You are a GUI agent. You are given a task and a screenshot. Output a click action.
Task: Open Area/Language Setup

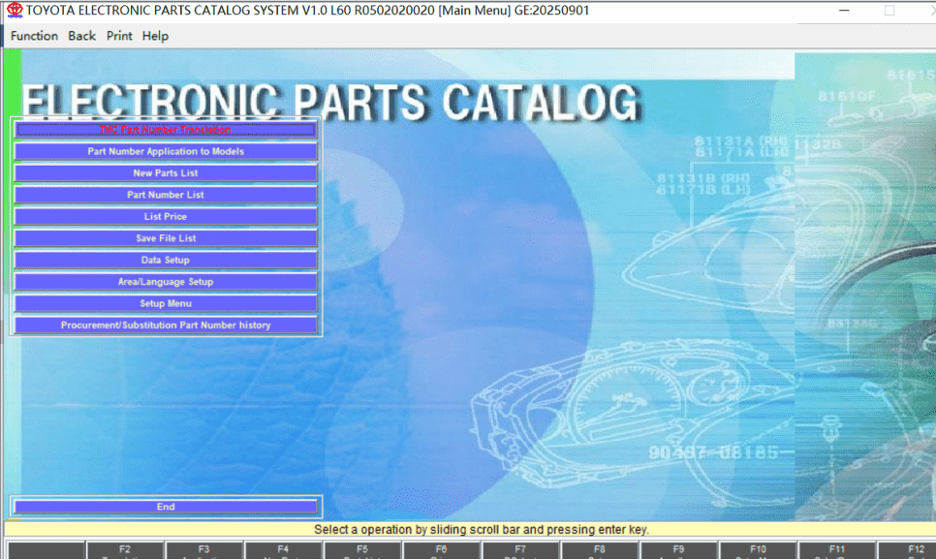165,282
